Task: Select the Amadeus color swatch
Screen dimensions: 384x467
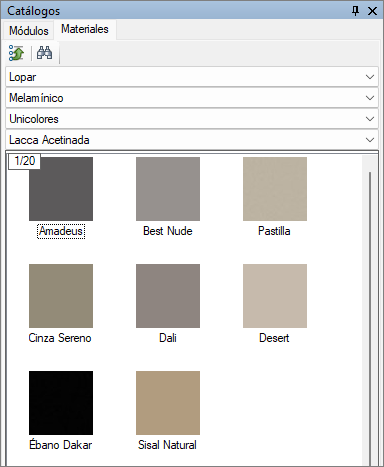Action: point(61,189)
